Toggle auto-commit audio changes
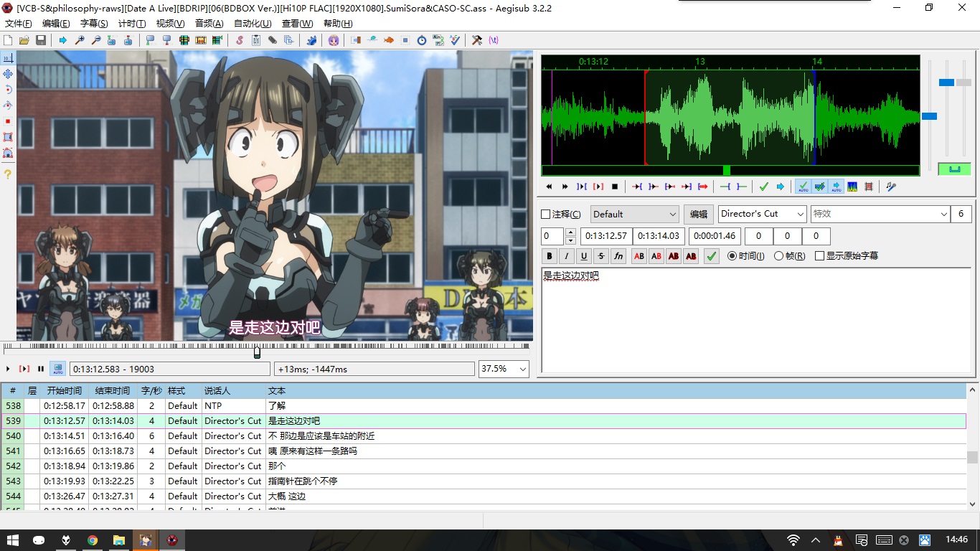 tap(803, 187)
